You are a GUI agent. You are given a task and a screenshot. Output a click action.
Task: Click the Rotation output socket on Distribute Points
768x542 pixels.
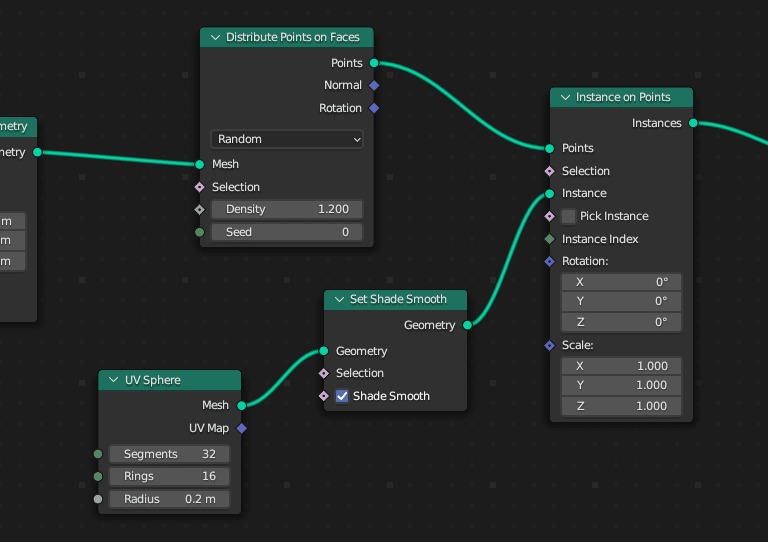(x=374, y=108)
